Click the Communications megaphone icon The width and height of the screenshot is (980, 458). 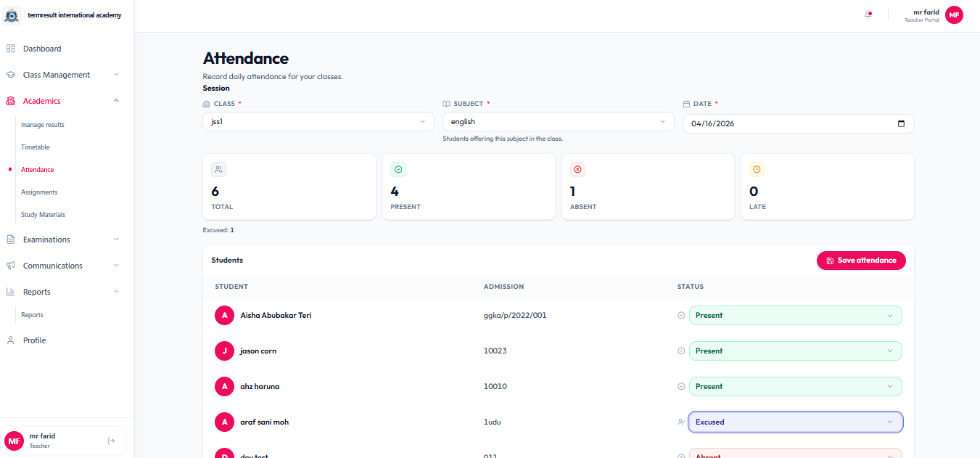[x=11, y=266]
